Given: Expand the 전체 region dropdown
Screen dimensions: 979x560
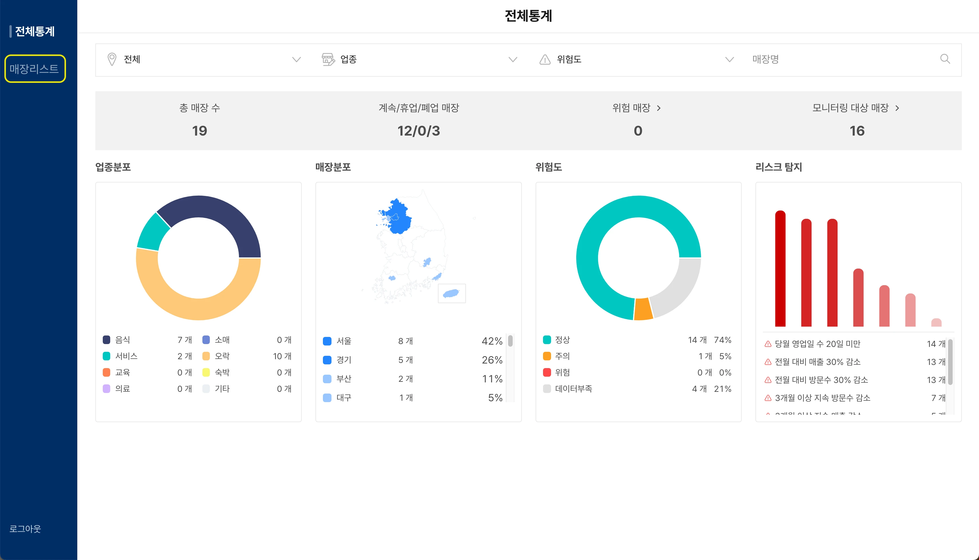Looking at the screenshot, I should pyautogui.click(x=296, y=59).
